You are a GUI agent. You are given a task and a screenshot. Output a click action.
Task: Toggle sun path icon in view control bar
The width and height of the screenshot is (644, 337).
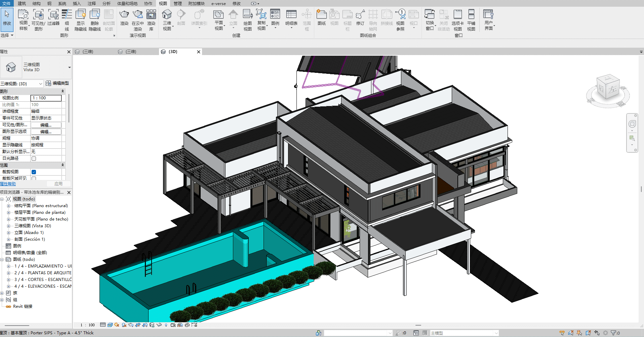[x=117, y=325]
